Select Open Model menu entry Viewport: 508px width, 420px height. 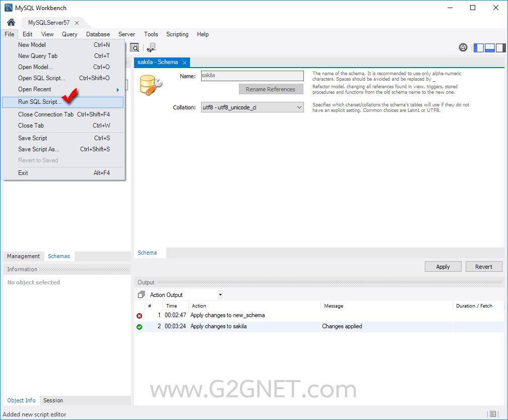pyautogui.click(x=62, y=67)
